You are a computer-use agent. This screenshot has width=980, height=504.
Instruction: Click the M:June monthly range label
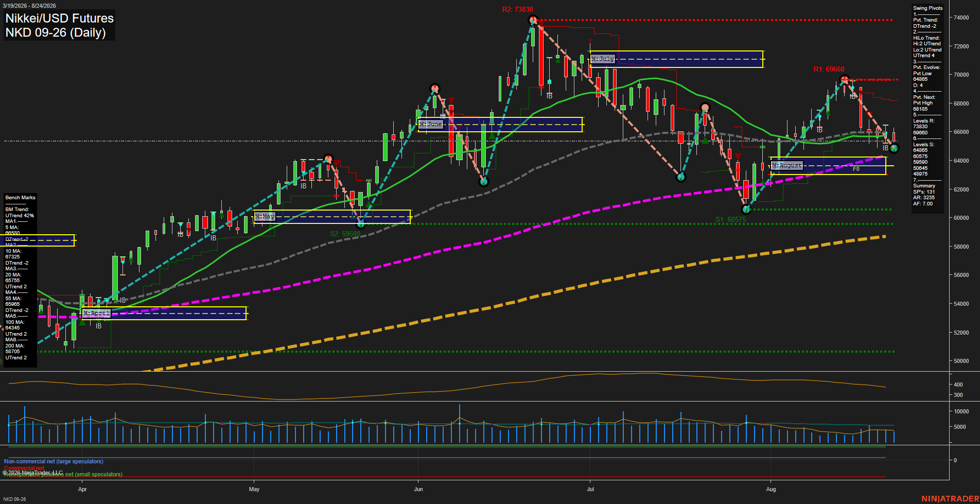[x=431, y=125]
